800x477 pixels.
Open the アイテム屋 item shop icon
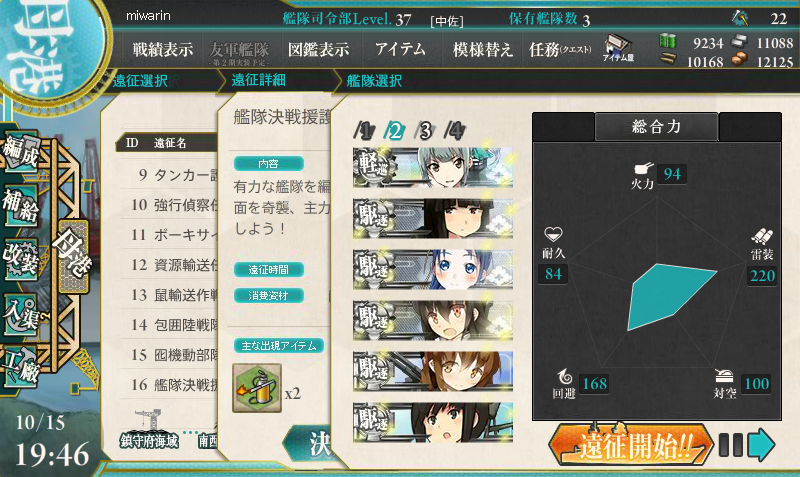point(618,48)
